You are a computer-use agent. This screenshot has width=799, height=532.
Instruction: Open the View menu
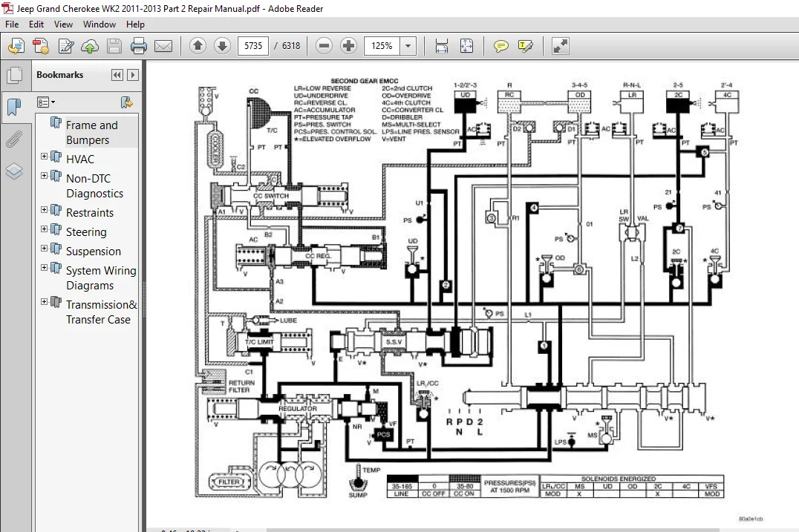click(63, 24)
